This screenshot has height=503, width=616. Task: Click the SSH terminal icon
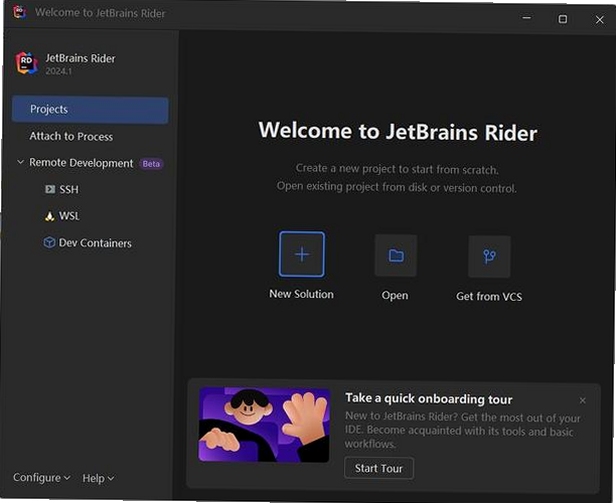pyautogui.click(x=50, y=189)
